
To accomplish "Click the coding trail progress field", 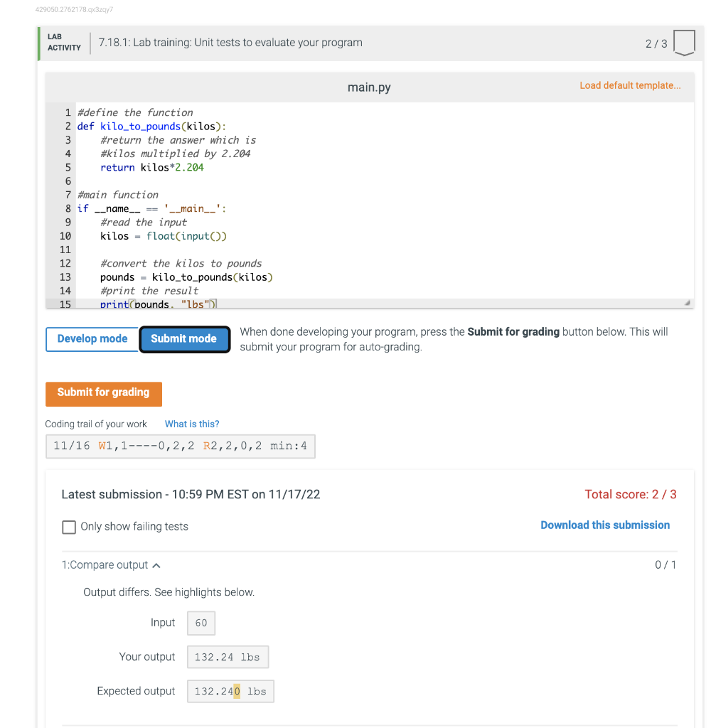I will (x=180, y=446).
